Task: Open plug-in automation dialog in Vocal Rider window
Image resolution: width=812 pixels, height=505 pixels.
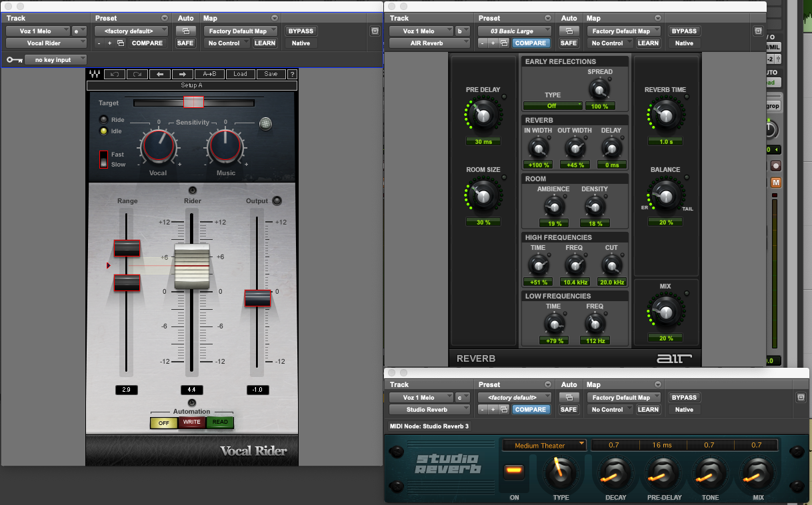Action: click(185, 31)
